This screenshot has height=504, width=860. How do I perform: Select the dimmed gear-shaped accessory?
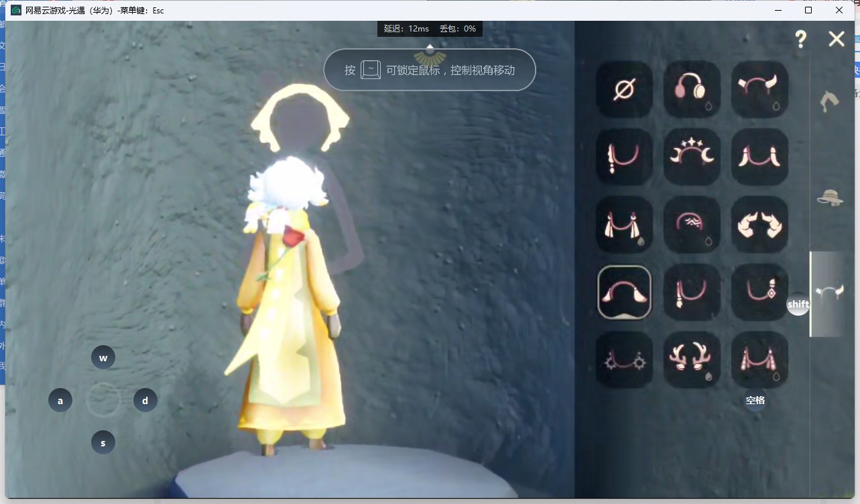tap(624, 360)
